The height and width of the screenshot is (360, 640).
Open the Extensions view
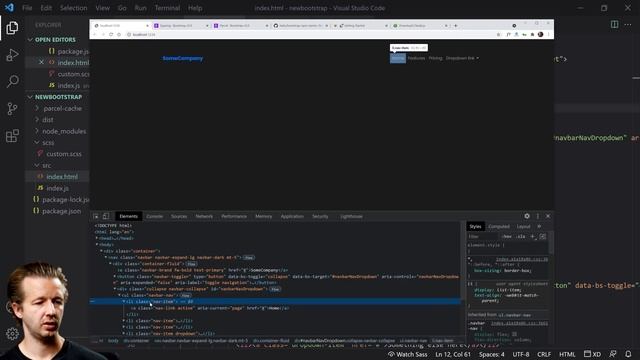[x=12, y=136]
